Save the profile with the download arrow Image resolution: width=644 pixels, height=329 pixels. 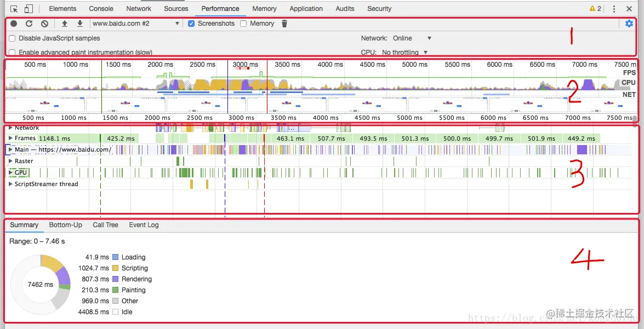[x=80, y=24]
